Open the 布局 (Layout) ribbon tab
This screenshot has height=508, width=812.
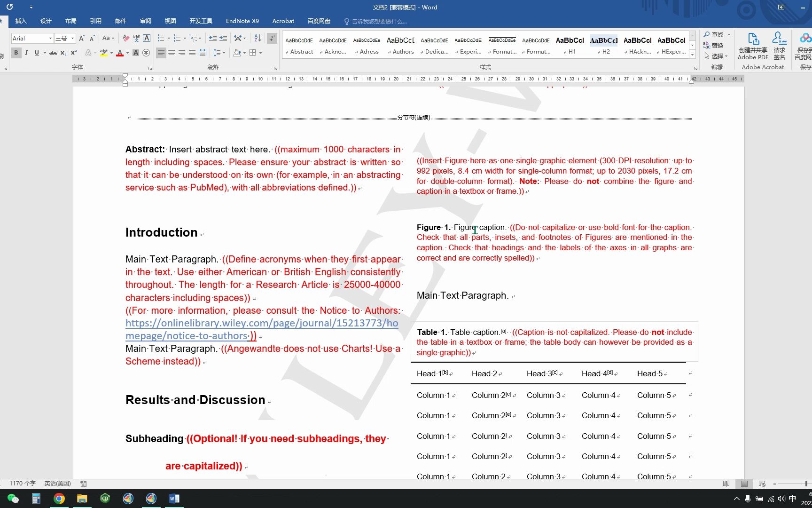pyautogui.click(x=70, y=21)
